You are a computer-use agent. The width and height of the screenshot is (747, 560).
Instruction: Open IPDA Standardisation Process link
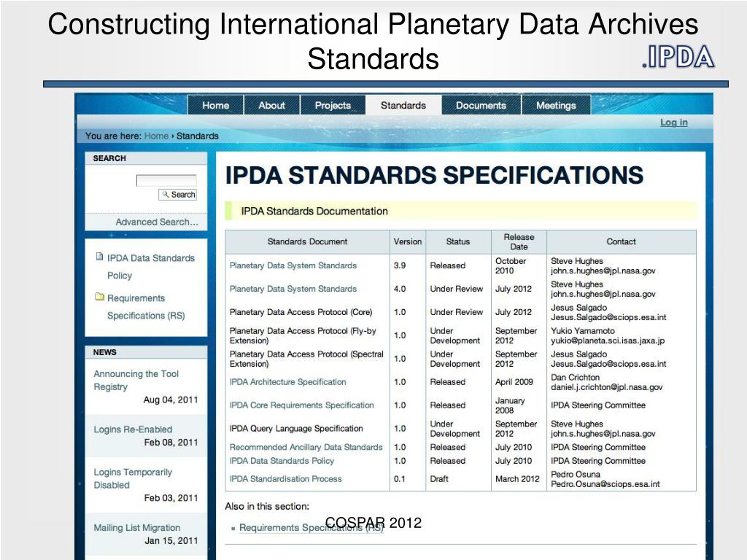point(285,479)
